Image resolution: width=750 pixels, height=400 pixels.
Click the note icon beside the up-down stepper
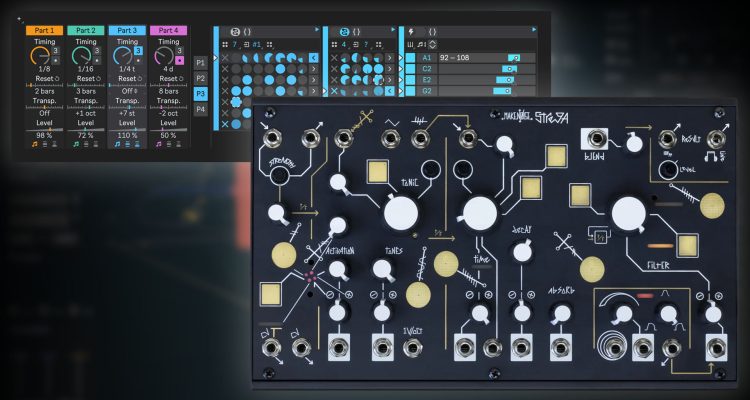[421, 44]
